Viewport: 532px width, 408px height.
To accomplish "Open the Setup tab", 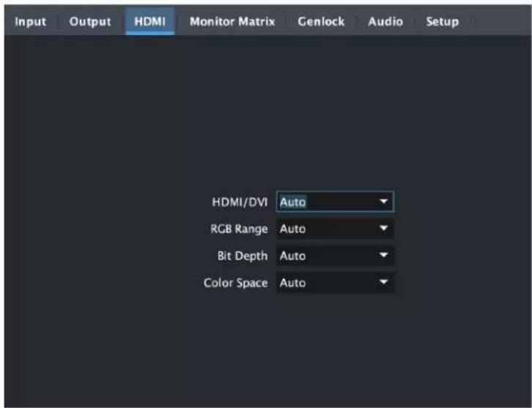I will point(443,22).
